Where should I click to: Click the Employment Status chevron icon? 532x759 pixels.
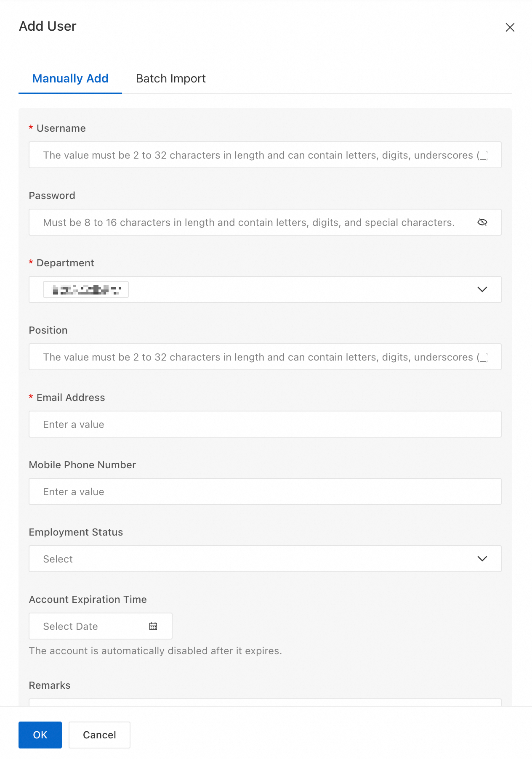pos(482,559)
